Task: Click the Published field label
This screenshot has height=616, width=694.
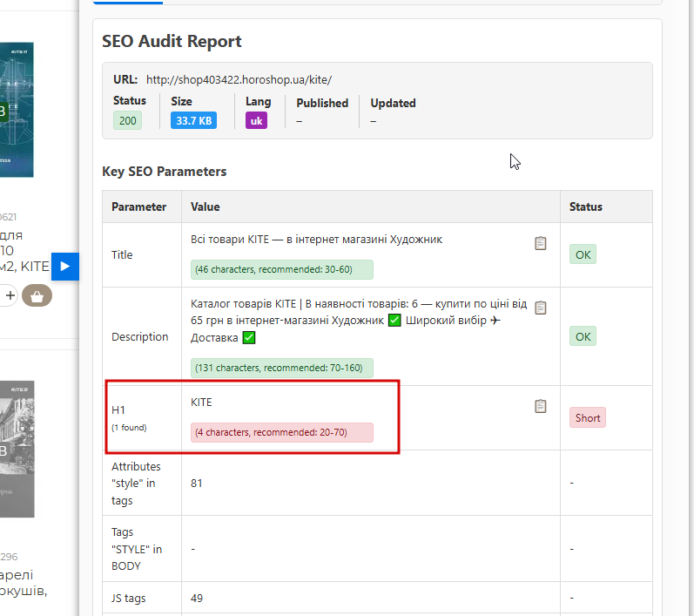Action: coord(322,103)
